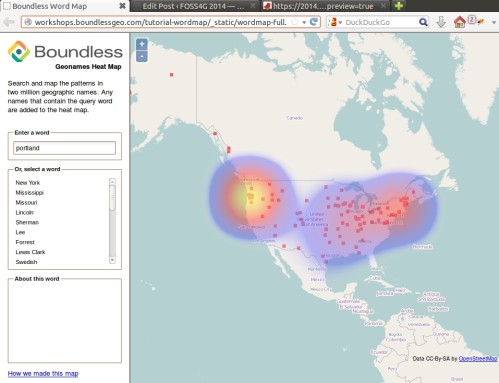Click the back navigation arrow
Viewport: 499px width, 383px height.
(9, 22)
